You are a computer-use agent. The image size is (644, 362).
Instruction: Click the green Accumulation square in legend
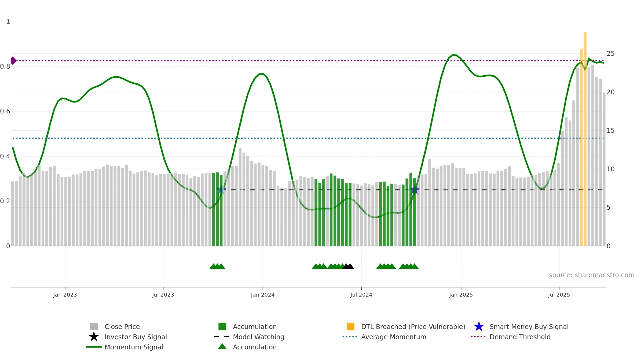(222, 327)
